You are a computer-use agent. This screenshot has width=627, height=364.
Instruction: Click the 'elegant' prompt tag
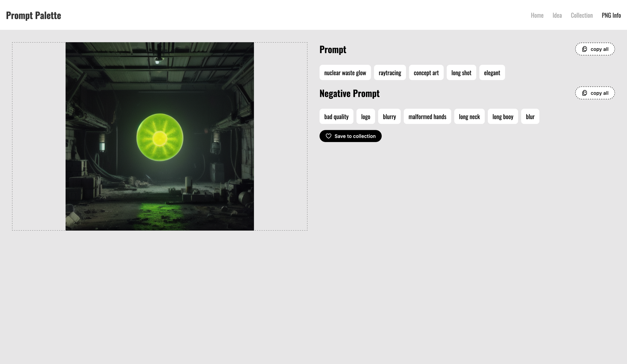tap(492, 72)
